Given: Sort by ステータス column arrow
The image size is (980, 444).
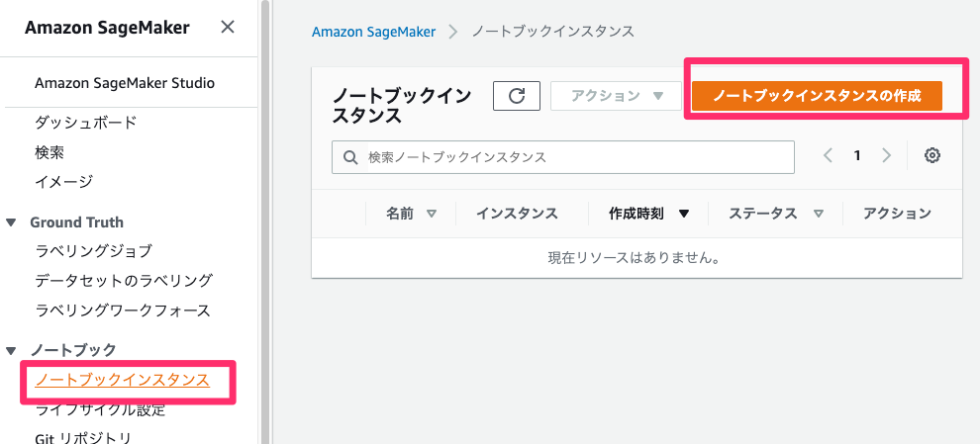Looking at the screenshot, I should [819, 214].
